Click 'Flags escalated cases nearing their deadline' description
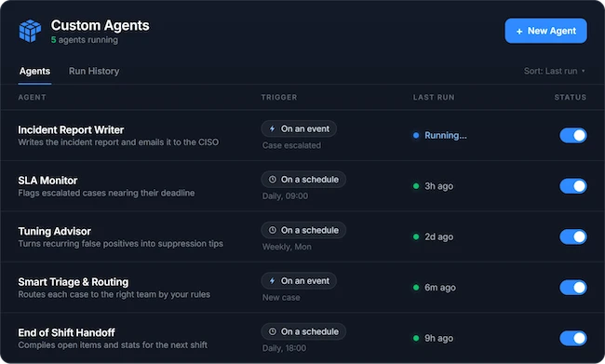Screen dimensions: 605x364 click(x=106, y=193)
